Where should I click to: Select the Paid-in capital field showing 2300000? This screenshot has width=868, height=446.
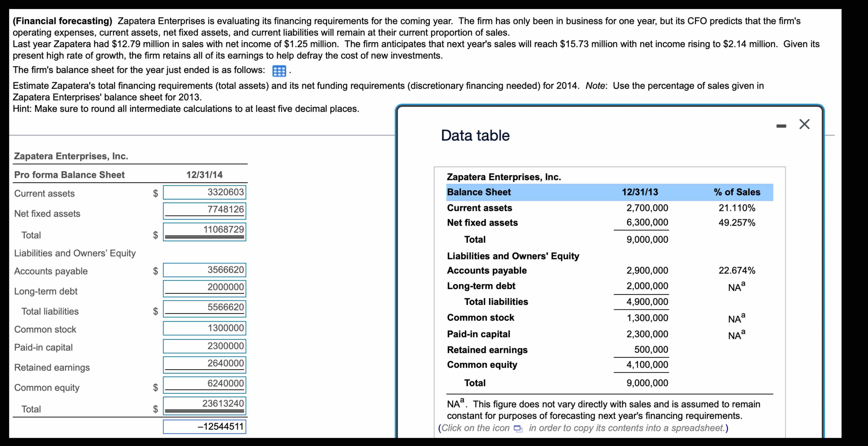[x=205, y=346]
